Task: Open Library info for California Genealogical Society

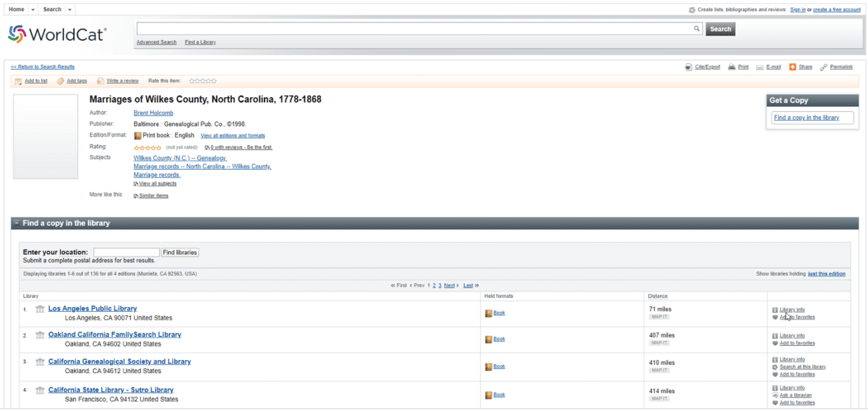Action: [x=792, y=360]
